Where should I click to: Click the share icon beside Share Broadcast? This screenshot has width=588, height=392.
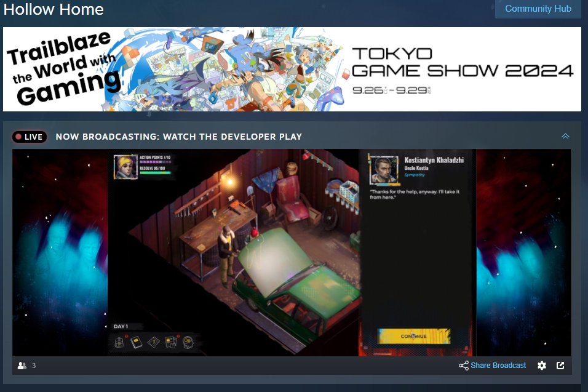point(464,366)
